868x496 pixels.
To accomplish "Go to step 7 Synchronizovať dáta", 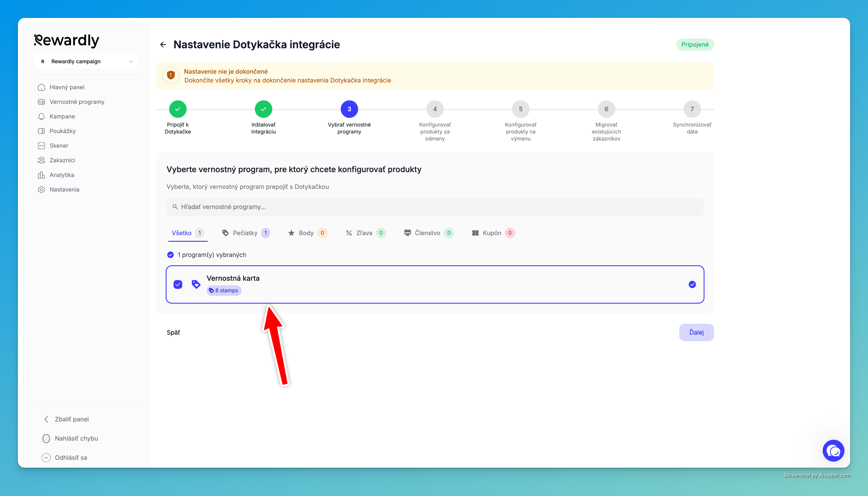I will (692, 109).
